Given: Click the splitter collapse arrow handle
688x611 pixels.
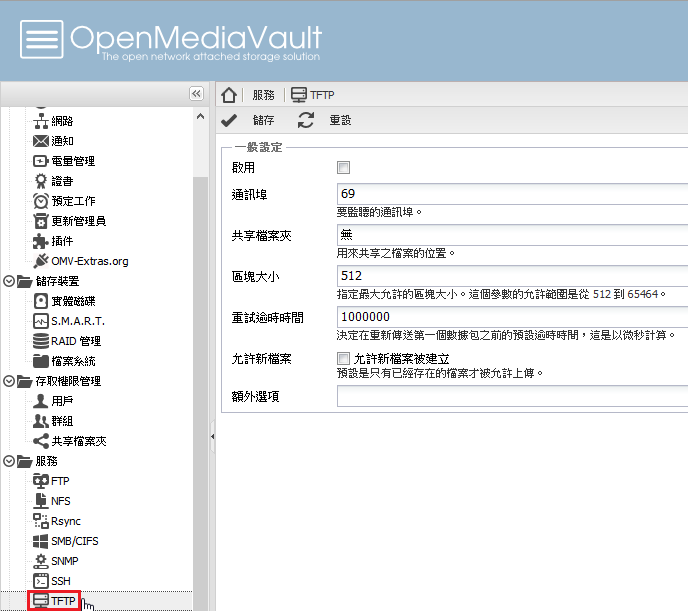Looking at the screenshot, I should 212,436.
